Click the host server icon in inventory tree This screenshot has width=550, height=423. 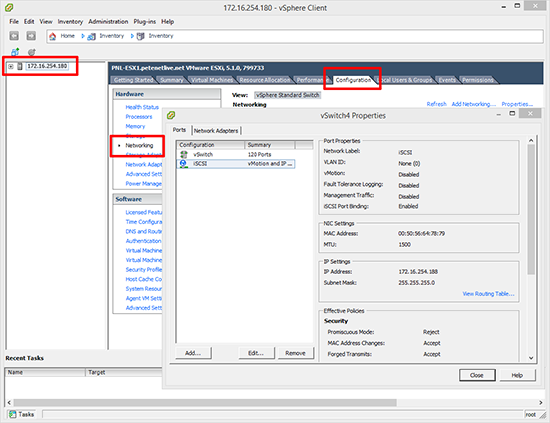pyautogui.click(x=20, y=66)
